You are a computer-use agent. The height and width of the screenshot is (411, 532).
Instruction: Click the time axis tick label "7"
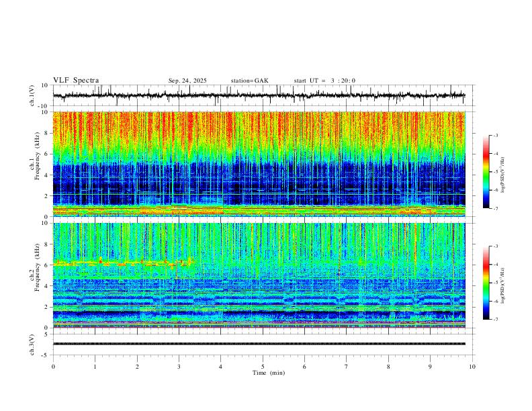(347, 367)
